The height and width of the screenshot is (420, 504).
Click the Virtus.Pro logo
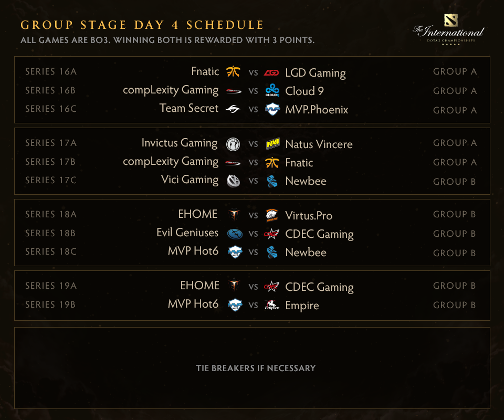272,215
